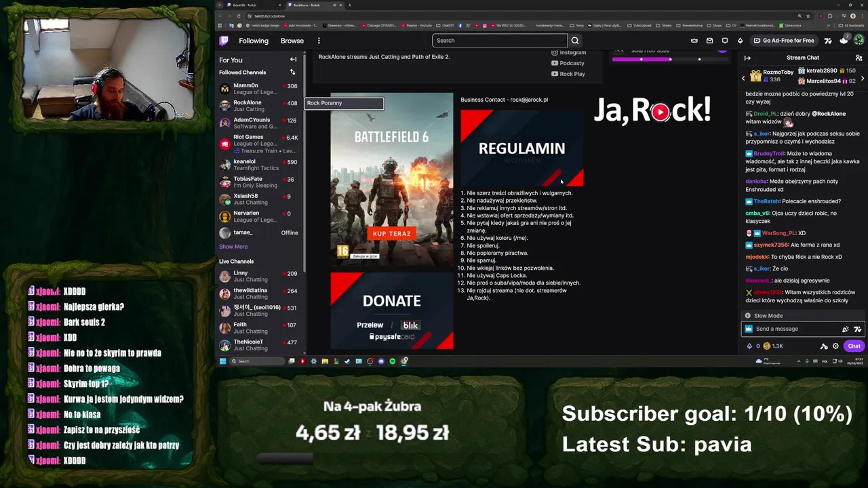Open the Twitch notifications inbox icon
The width and height of the screenshot is (868, 488).
[709, 41]
